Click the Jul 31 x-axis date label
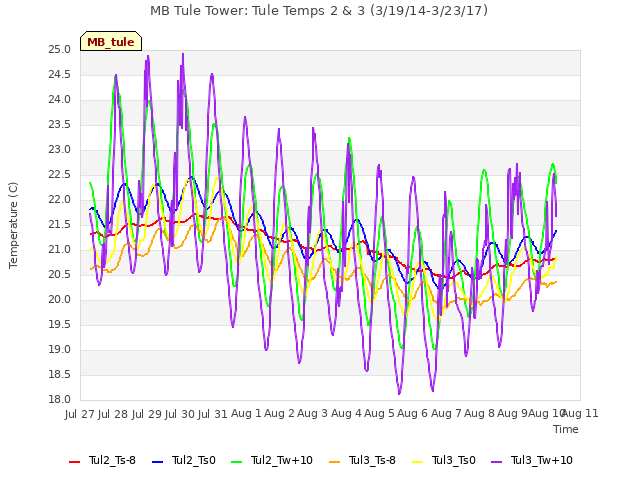 coord(213,414)
